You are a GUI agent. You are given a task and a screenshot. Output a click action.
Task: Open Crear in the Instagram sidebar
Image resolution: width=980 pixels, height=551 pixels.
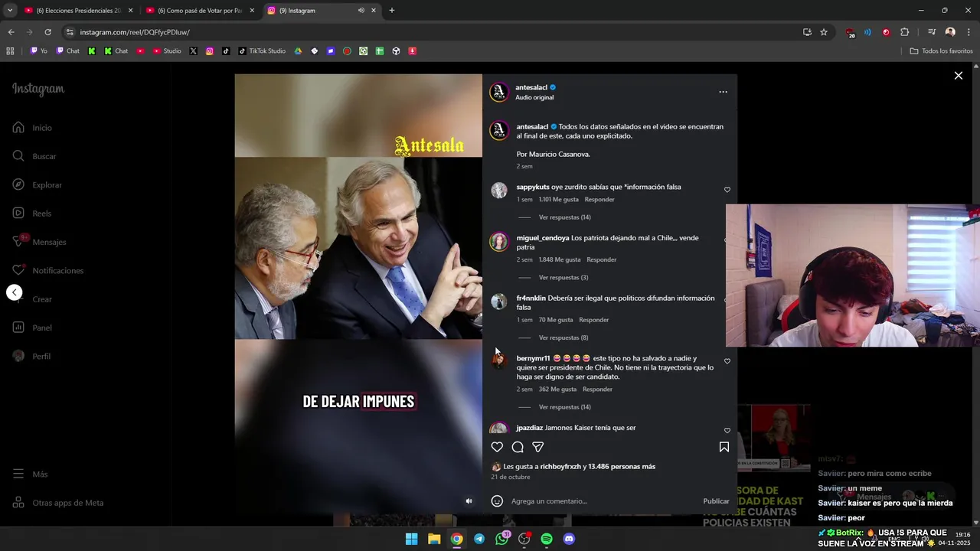[32, 299]
